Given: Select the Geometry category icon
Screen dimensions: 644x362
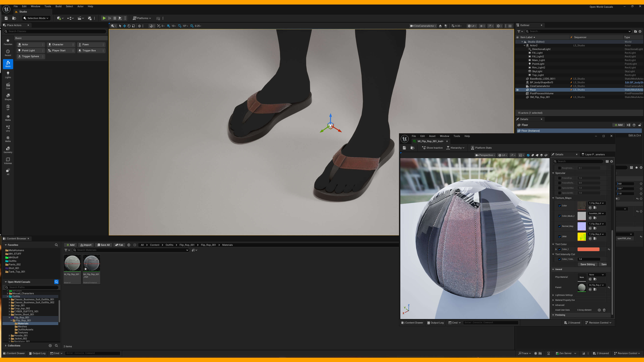Looking at the screenshot, I should click(x=8, y=150).
